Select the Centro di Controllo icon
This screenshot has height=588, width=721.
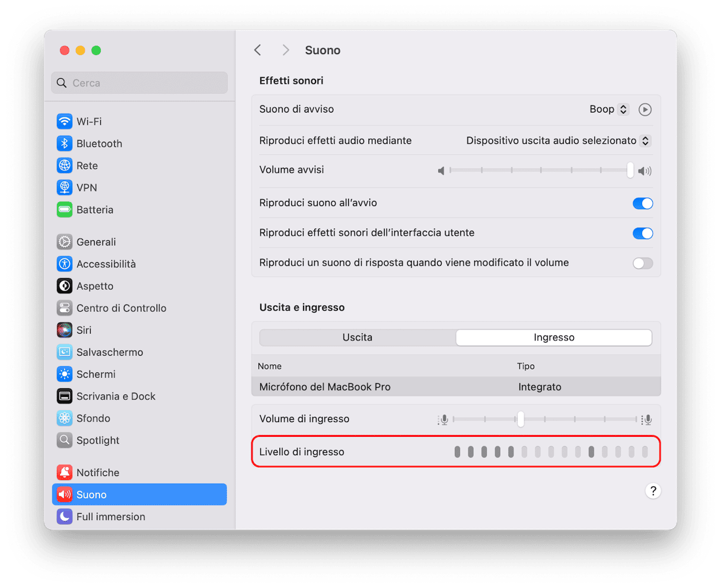click(64, 308)
